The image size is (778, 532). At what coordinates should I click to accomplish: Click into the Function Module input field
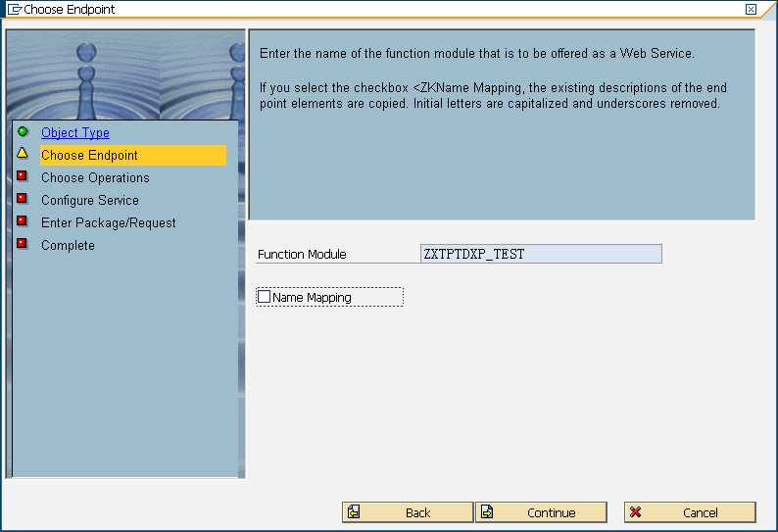(541, 254)
